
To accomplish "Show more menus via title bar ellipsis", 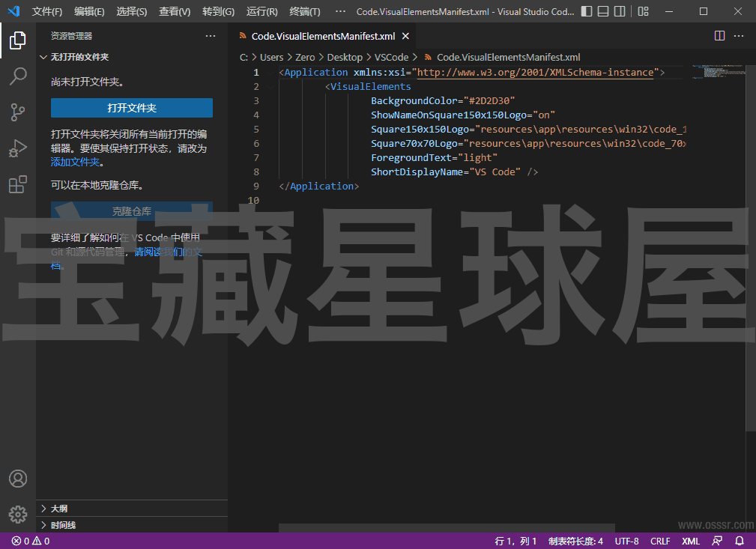I will click(340, 11).
